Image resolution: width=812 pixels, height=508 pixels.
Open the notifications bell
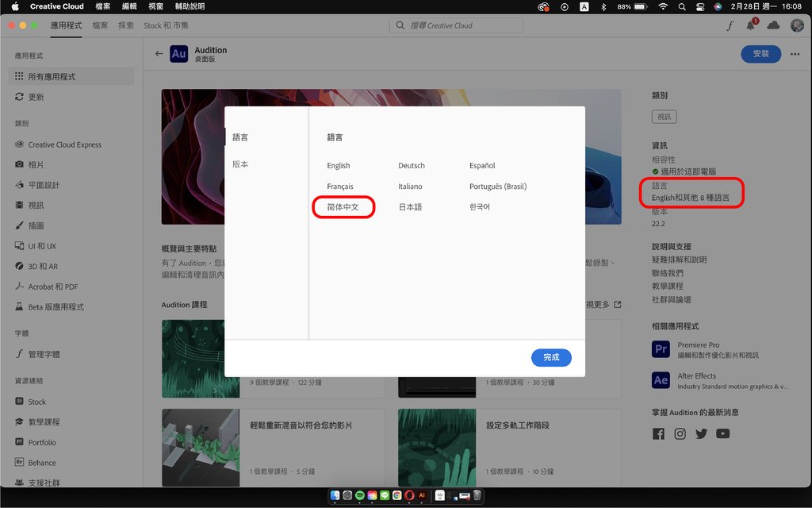click(x=751, y=25)
